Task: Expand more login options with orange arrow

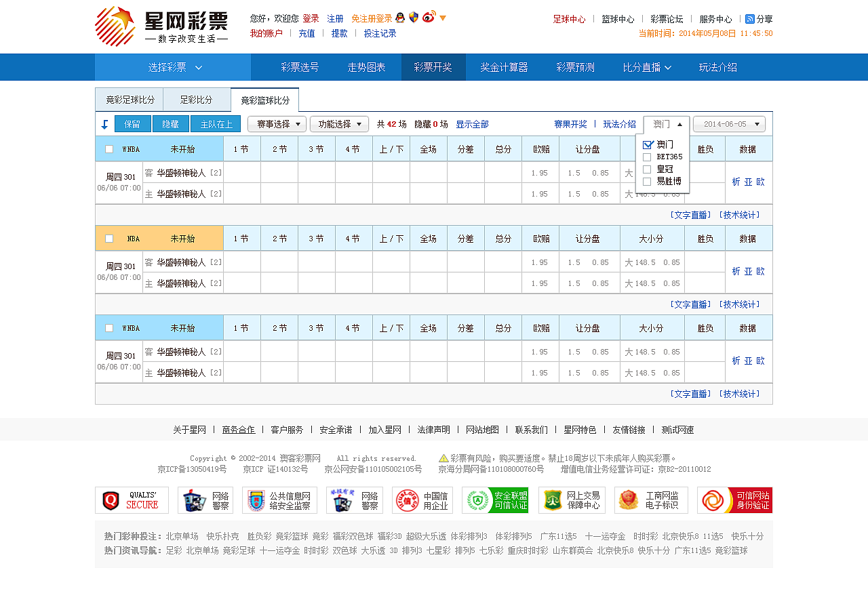Action: (443, 18)
